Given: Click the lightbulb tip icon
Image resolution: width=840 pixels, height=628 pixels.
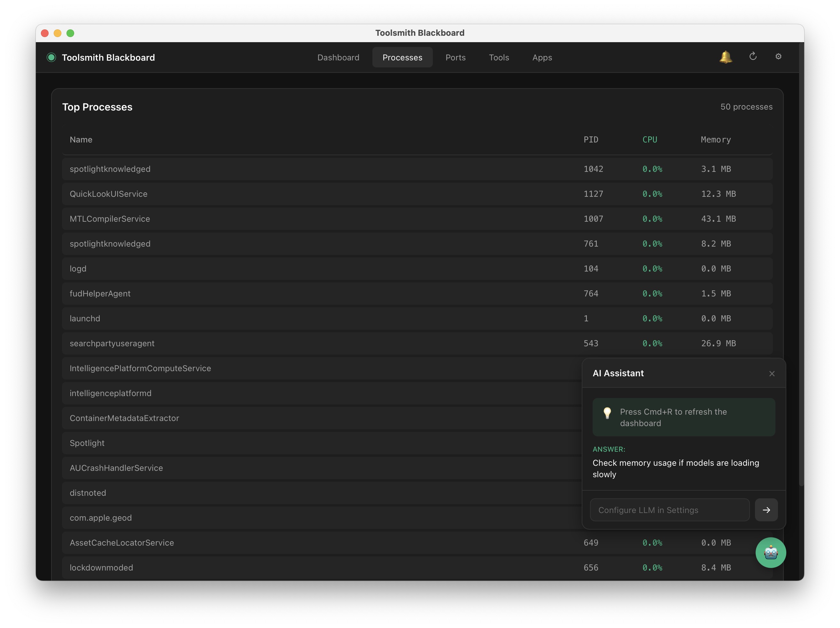Looking at the screenshot, I should click(x=607, y=412).
